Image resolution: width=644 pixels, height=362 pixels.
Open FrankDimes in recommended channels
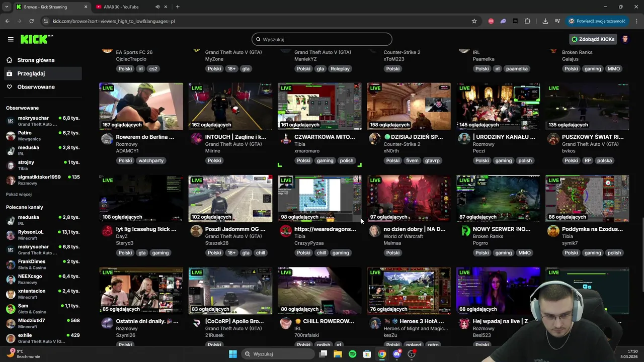(x=43, y=264)
